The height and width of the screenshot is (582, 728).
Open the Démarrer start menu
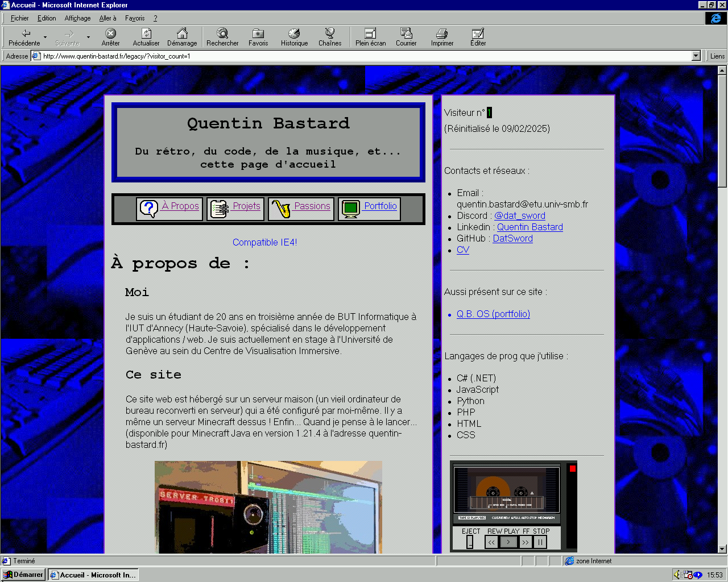pos(23,575)
